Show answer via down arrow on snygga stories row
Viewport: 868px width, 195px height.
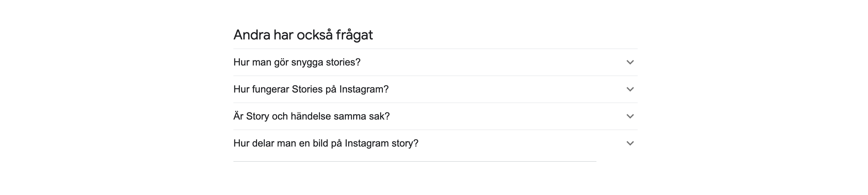click(x=630, y=62)
